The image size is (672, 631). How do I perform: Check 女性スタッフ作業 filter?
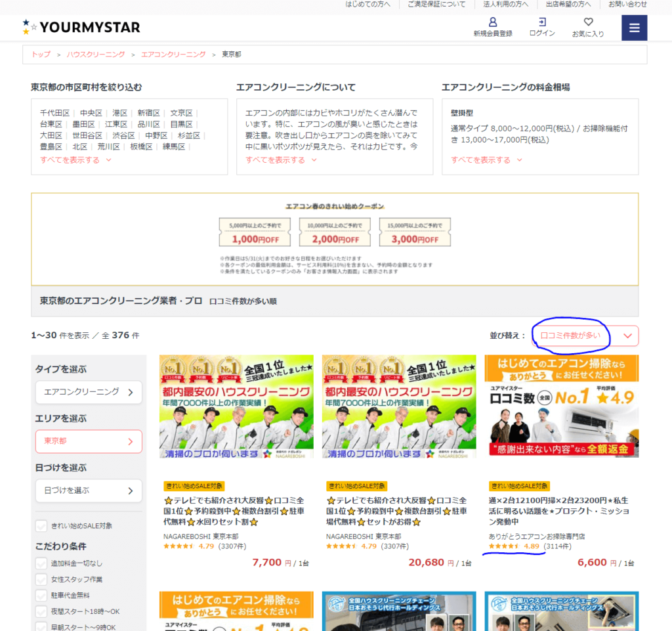click(41, 580)
